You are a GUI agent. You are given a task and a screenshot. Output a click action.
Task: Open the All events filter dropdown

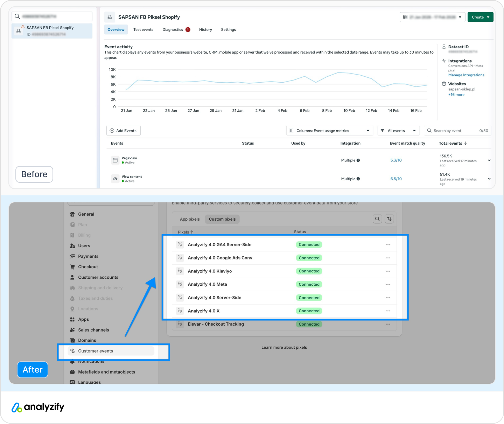[x=399, y=131]
